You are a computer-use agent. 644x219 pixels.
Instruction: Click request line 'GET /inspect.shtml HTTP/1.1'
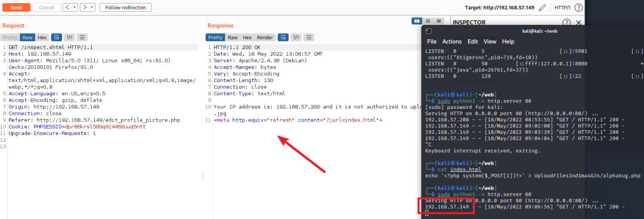[x=51, y=47]
